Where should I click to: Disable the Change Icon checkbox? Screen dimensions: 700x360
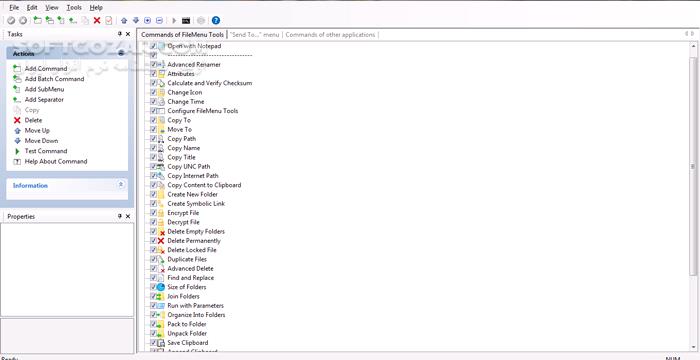(154, 92)
